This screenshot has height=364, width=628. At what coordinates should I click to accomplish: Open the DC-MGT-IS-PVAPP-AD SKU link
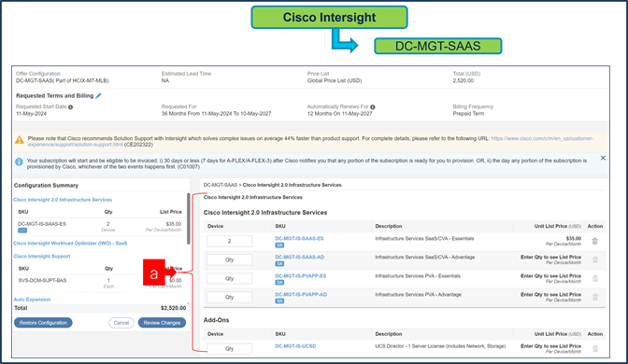coord(301,294)
